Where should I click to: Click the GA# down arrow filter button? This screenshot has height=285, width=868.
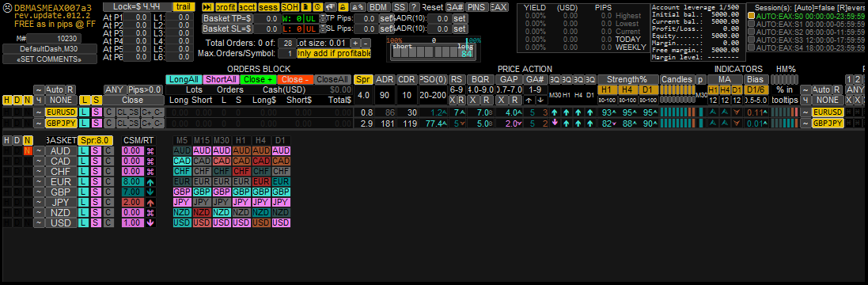click(x=542, y=101)
